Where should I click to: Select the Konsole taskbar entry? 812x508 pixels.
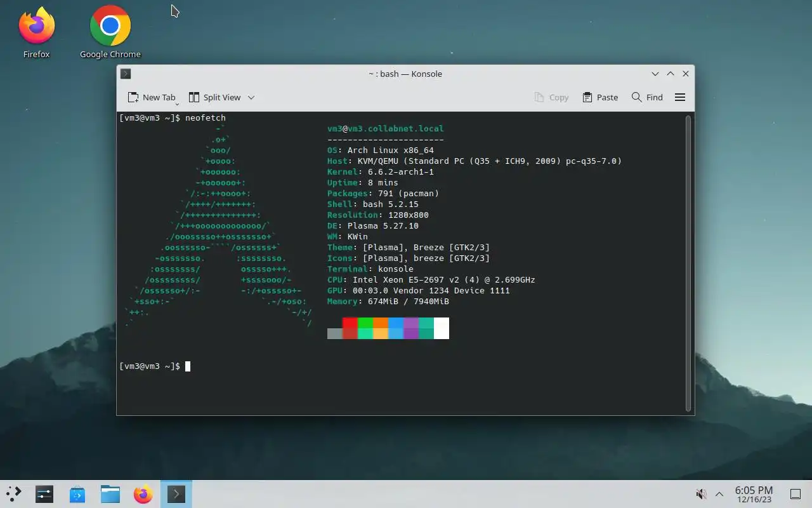click(176, 493)
